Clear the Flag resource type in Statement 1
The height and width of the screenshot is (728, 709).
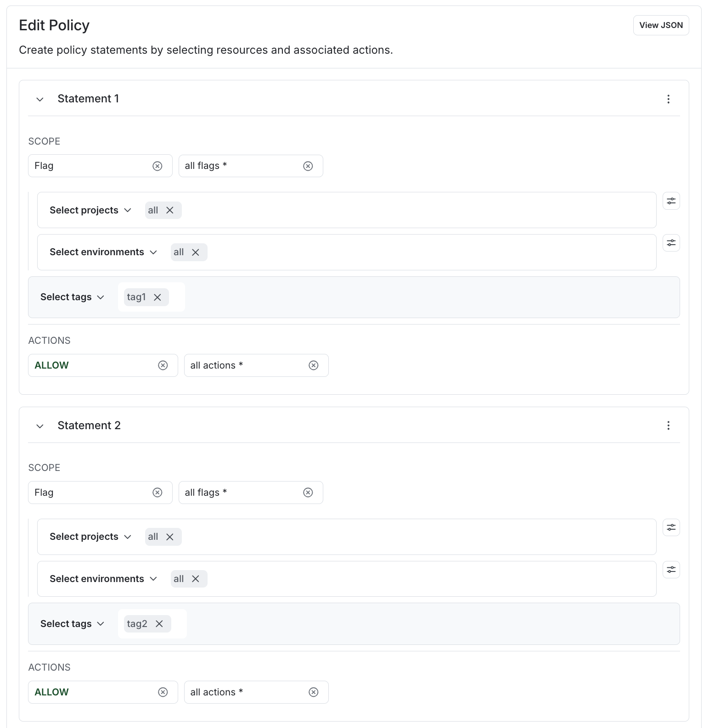pyautogui.click(x=157, y=166)
